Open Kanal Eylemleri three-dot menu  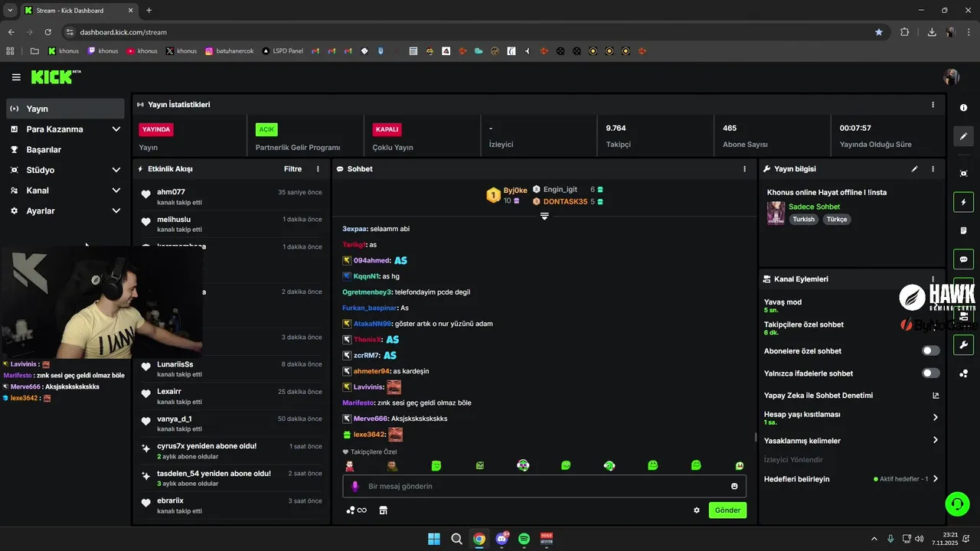pos(933,279)
